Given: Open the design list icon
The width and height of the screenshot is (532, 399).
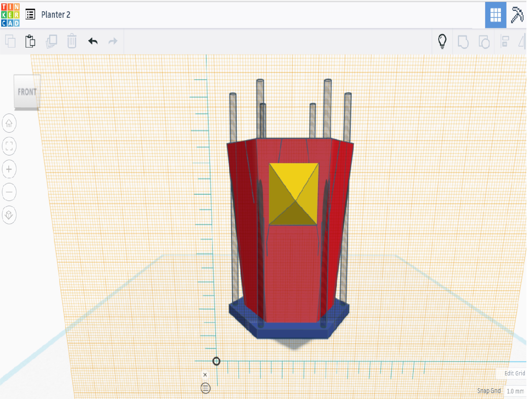Looking at the screenshot, I should (30, 14).
